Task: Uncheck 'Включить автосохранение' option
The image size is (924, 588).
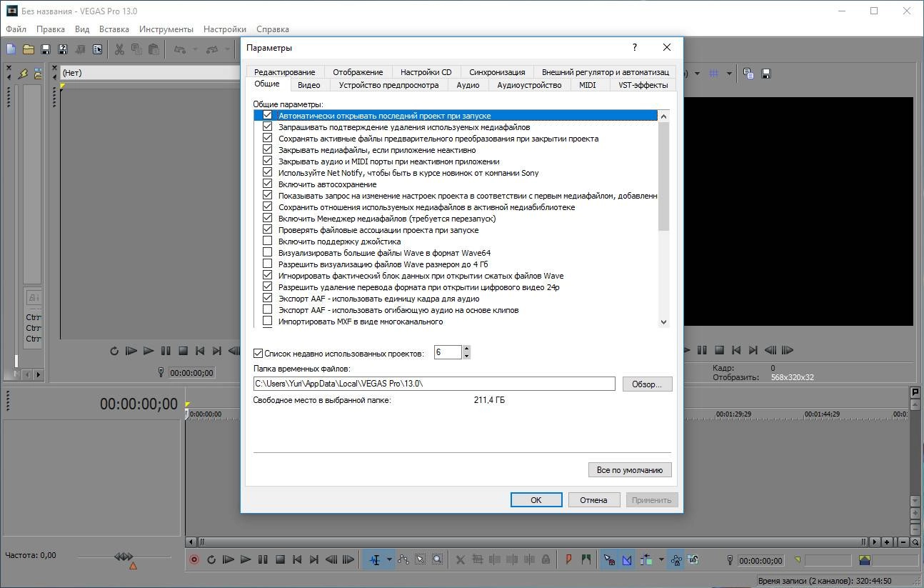Action: [268, 184]
